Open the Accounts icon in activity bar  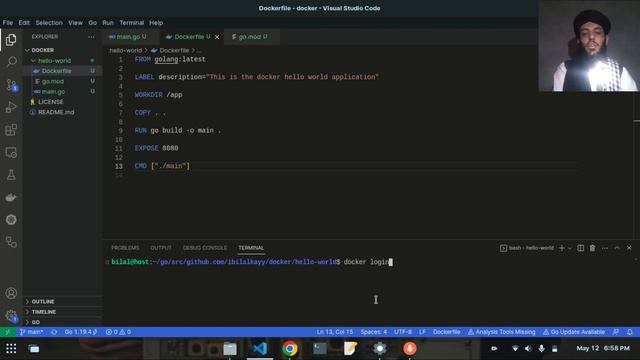pyautogui.click(x=11, y=293)
